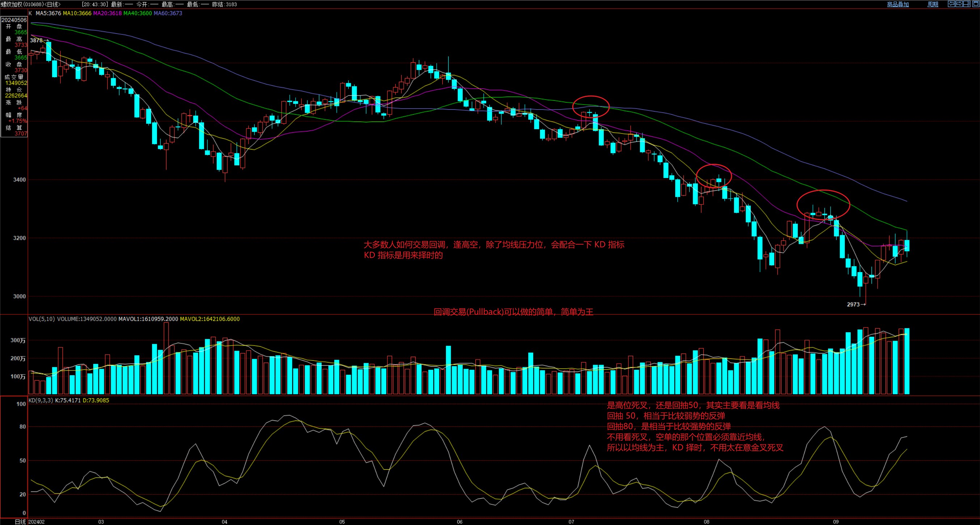
Task: Select the MA20:3618 magenta label
Action: [x=107, y=13]
